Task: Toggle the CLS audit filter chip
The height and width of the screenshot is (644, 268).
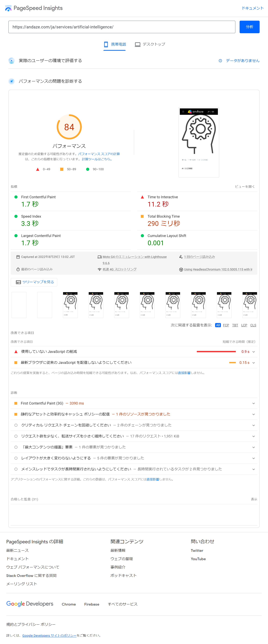Action: tap(253, 325)
